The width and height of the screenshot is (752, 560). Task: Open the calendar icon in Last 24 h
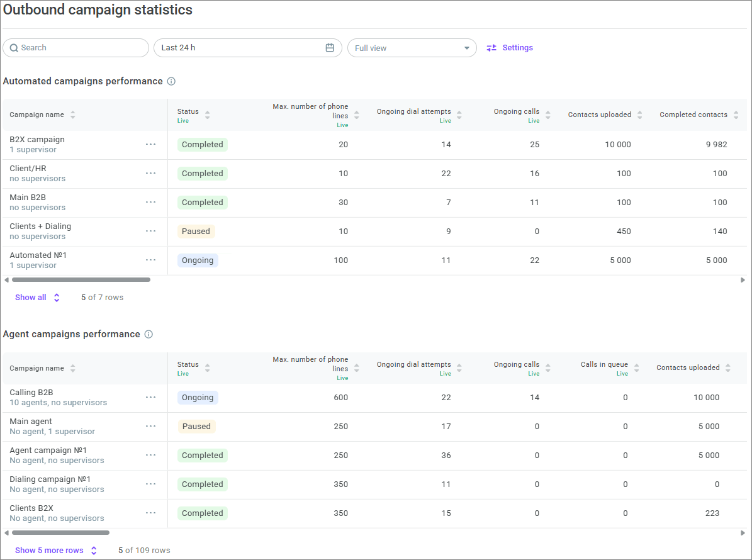tap(330, 48)
